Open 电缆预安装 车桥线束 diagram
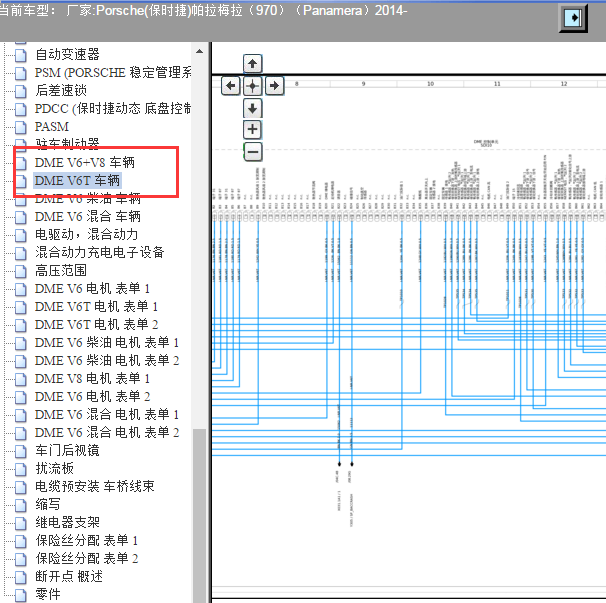606x603 pixels. click(95, 486)
